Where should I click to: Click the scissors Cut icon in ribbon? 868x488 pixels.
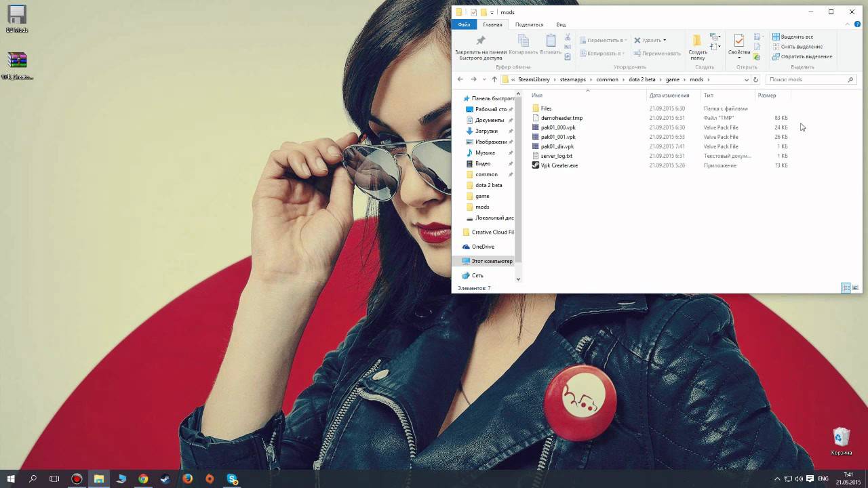click(568, 37)
